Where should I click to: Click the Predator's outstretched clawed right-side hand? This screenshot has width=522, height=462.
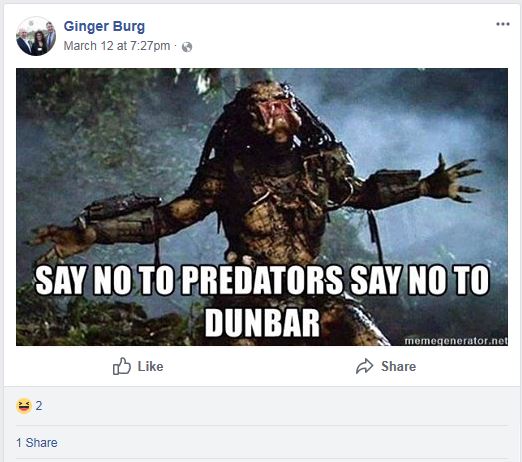click(457, 178)
